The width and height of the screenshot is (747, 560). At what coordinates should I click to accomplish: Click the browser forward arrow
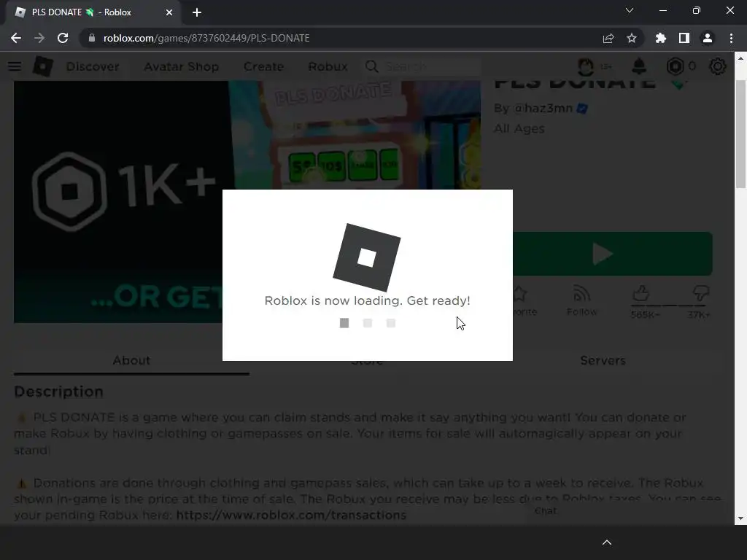pyautogui.click(x=39, y=38)
